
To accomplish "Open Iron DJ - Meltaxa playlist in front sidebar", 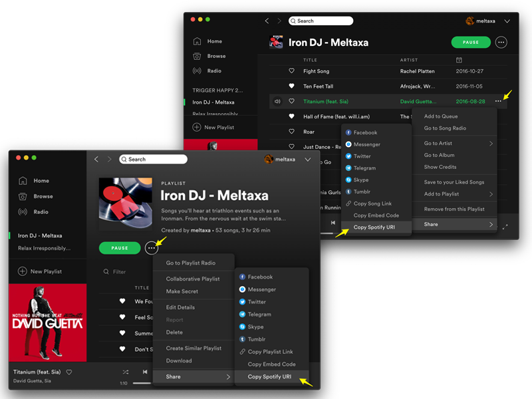I will click(x=40, y=235).
